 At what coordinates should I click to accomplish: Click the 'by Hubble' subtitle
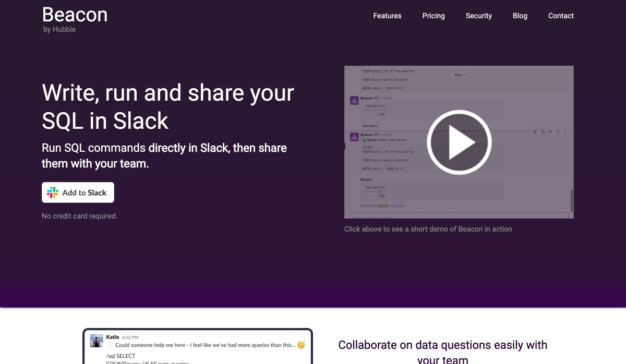pyautogui.click(x=59, y=29)
